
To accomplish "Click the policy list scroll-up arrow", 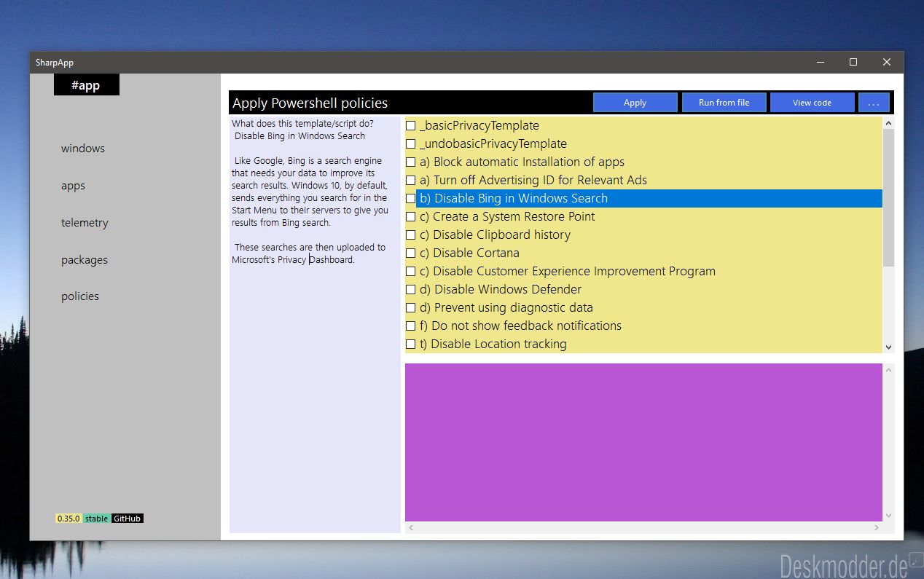I will tap(888, 123).
